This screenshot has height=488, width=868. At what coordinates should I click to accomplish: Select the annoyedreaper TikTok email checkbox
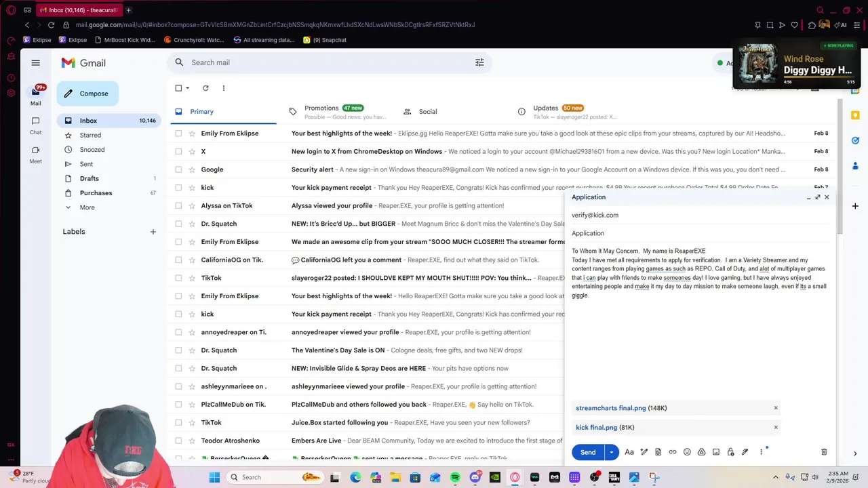(x=178, y=332)
